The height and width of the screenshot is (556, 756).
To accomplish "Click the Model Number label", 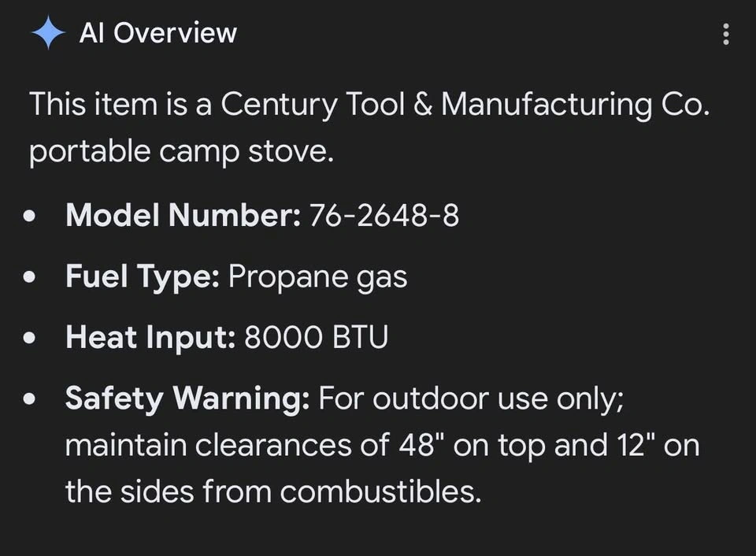I will click(x=183, y=215).
